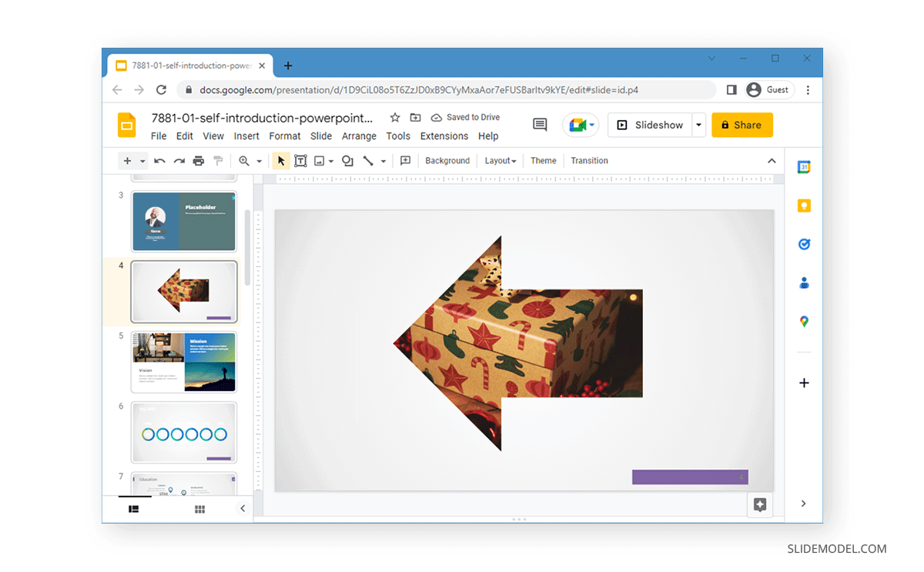Select the arrow selection tool
Viewport: 924px width, 572px height.
pyautogui.click(x=280, y=160)
